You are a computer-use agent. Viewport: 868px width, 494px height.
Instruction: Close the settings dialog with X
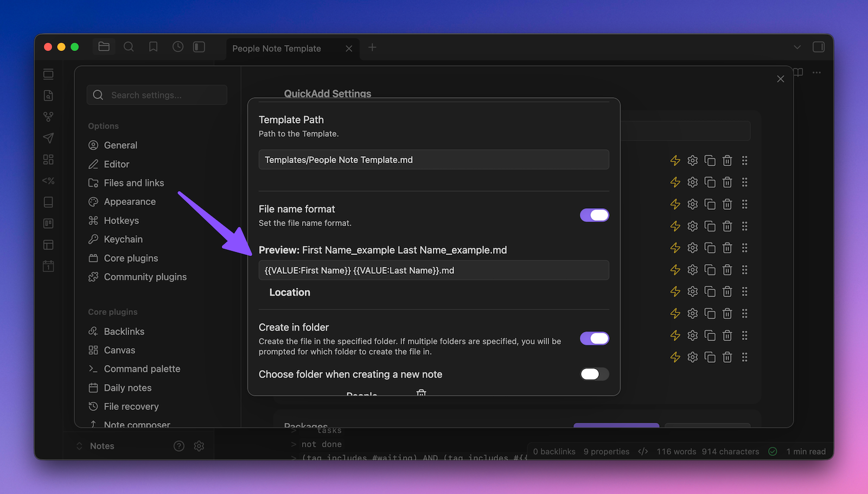(780, 79)
